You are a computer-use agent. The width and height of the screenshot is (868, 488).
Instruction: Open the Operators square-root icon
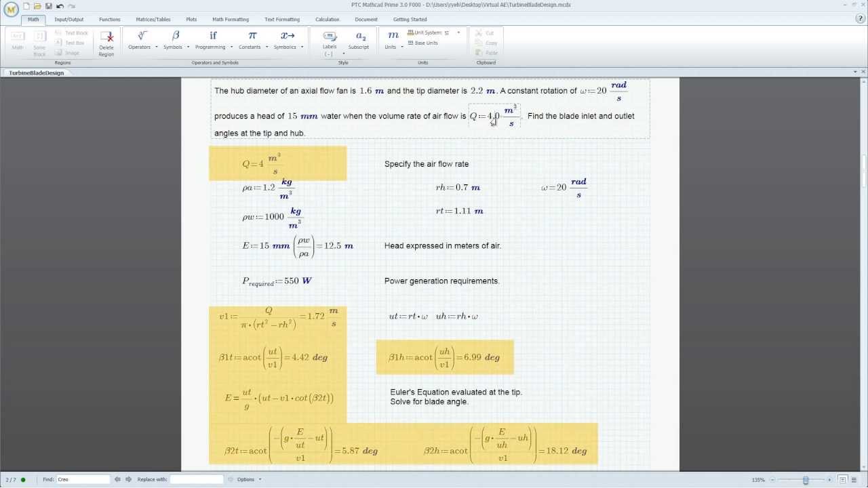point(142,36)
